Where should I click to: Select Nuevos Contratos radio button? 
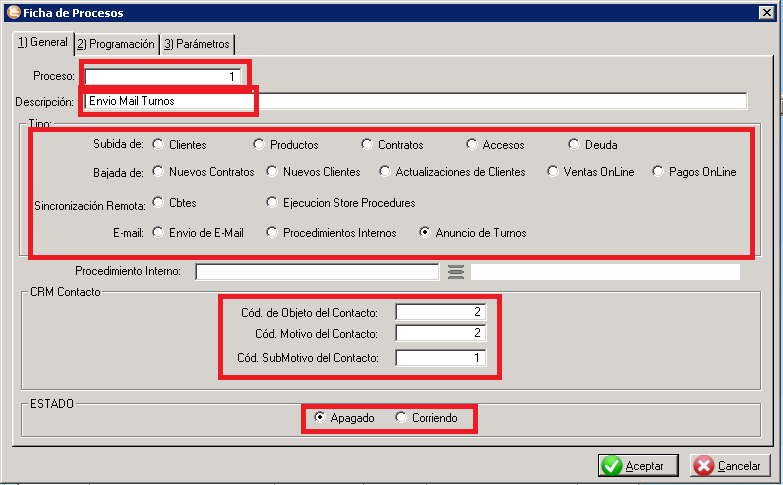pos(158,172)
